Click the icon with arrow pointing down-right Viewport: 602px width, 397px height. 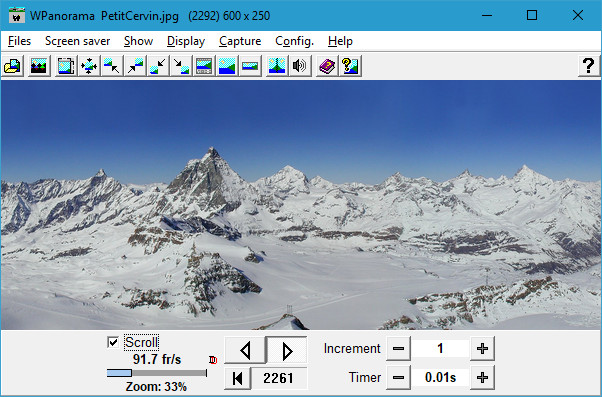[x=181, y=66]
